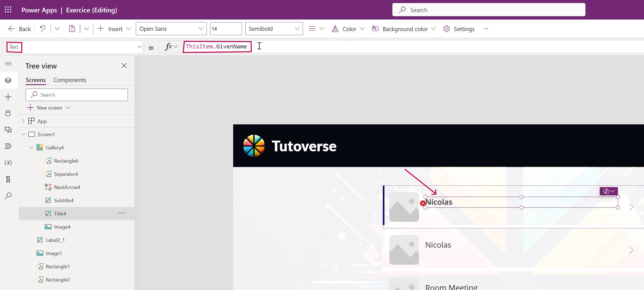The height and width of the screenshot is (290, 644).
Task: Click the second Nicolas label in gallery
Action: tap(438, 245)
